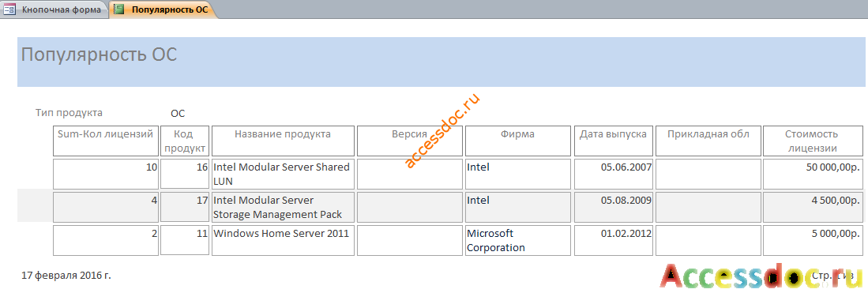This screenshot has height=293, width=868.
Task: Click empty Прикладная обл cell in 50 000,00р. row
Action: pyautogui.click(x=708, y=174)
